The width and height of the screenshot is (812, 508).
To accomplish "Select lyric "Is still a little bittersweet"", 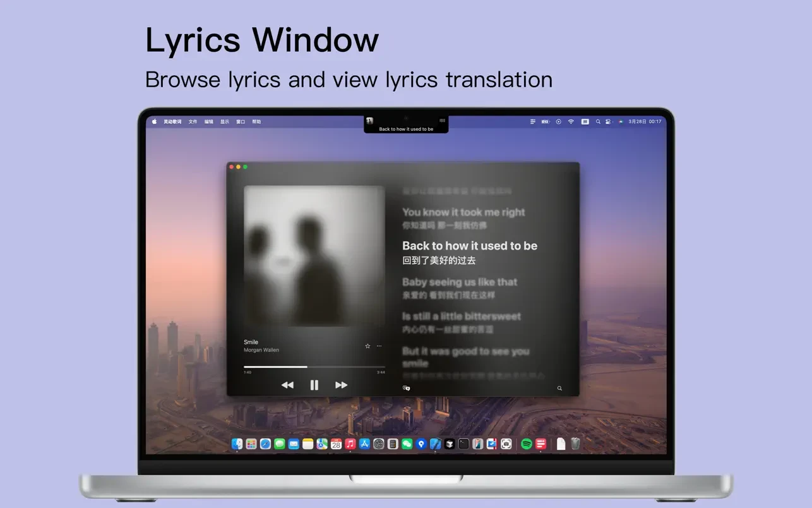I will click(x=462, y=317).
